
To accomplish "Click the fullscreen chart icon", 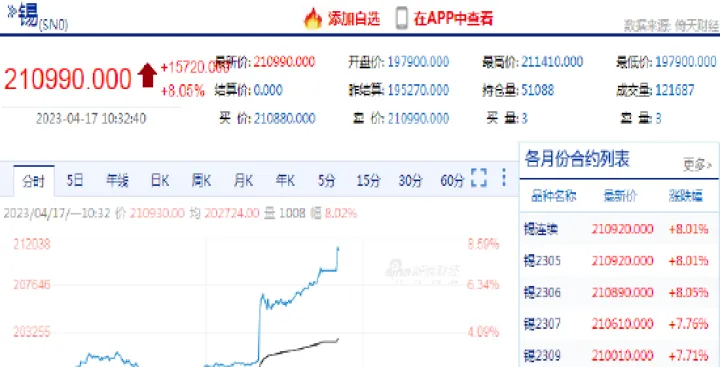I will pos(479,178).
